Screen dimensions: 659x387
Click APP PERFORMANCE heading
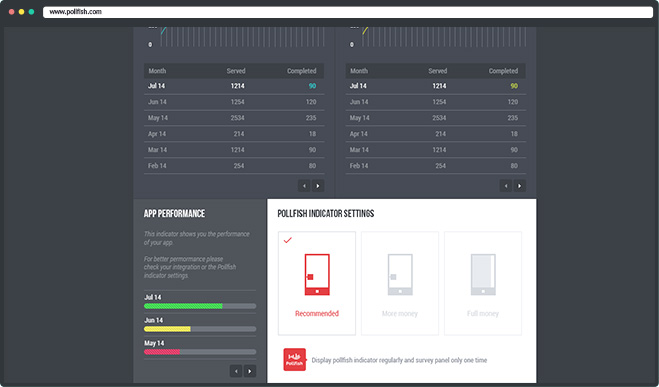tap(174, 213)
